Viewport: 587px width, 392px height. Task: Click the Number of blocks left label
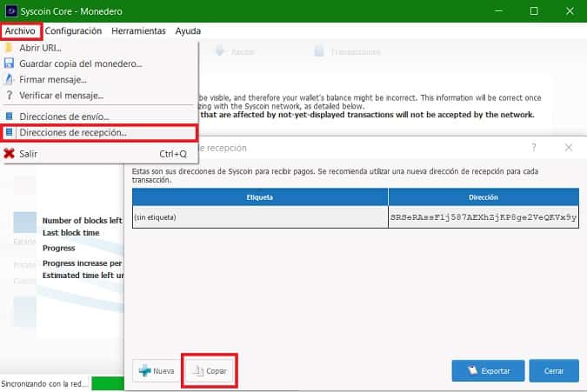point(83,221)
